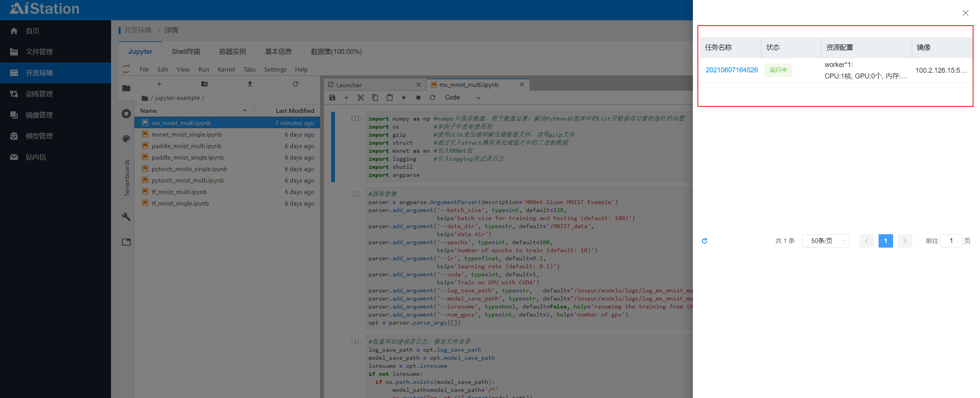Run the selected cell with play icon
This screenshot has width=980, height=398.
click(x=404, y=98)
